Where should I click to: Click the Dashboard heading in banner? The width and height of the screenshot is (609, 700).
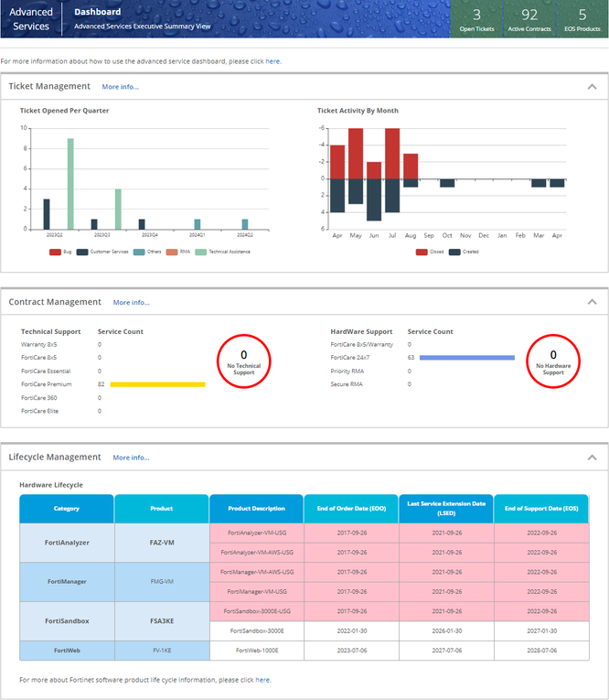click(97, 12)
